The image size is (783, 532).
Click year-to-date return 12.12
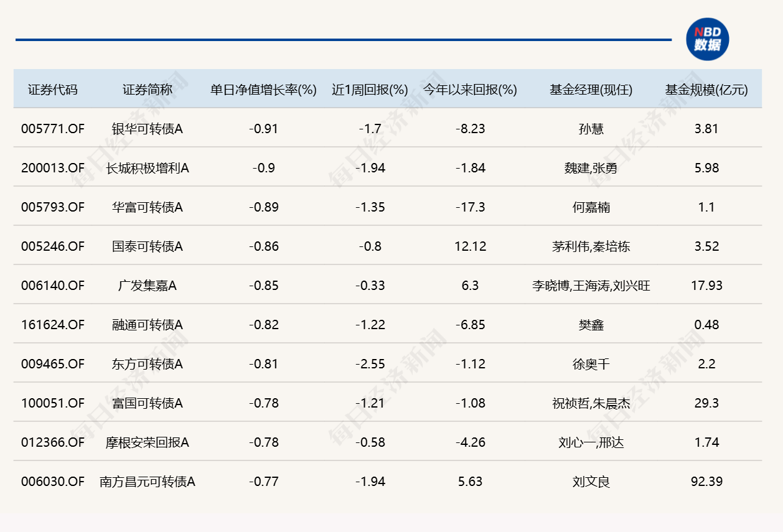pyautogui.click(x=470, y=246)
